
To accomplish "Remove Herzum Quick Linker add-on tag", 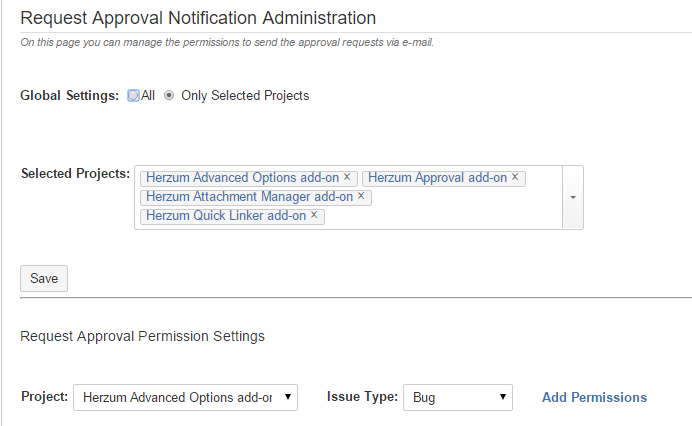I will 314,215.
